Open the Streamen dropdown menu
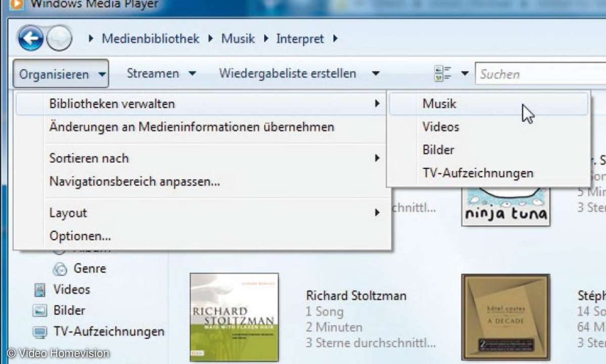606x364 pixels. point(161,73)
